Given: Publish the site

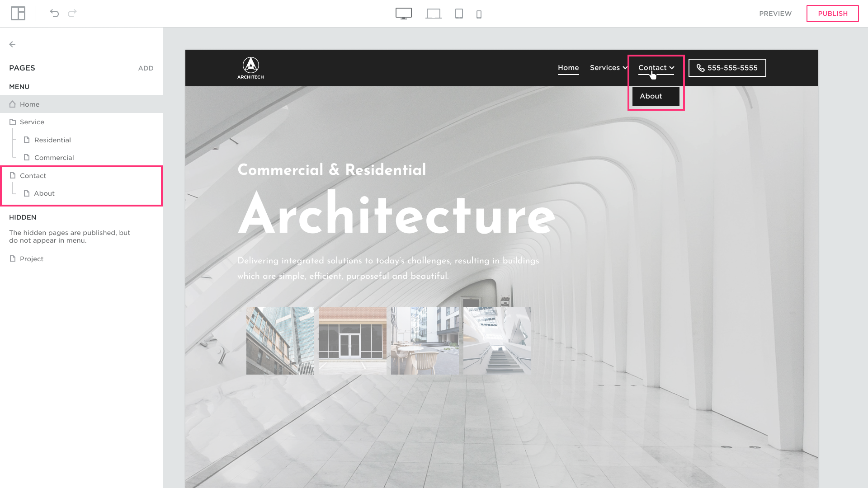Looking at the screenshot, I should click(833, 14).
